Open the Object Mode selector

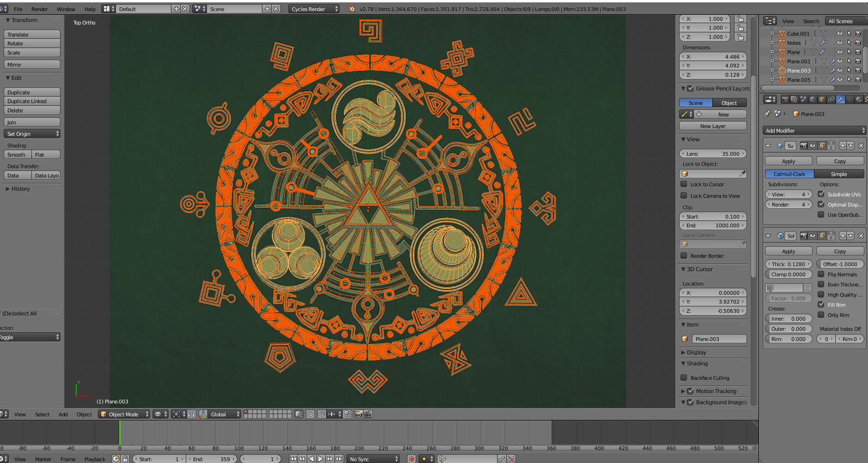click(124, 414)
